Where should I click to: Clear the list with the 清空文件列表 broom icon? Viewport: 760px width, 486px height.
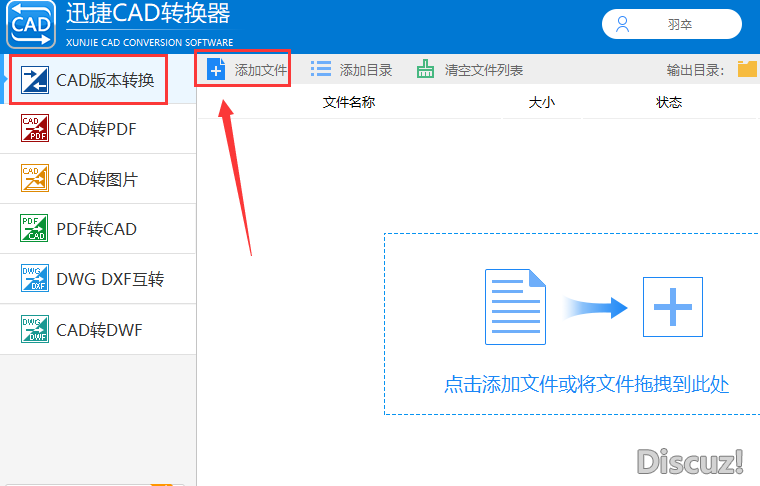[x=426, y=70]
